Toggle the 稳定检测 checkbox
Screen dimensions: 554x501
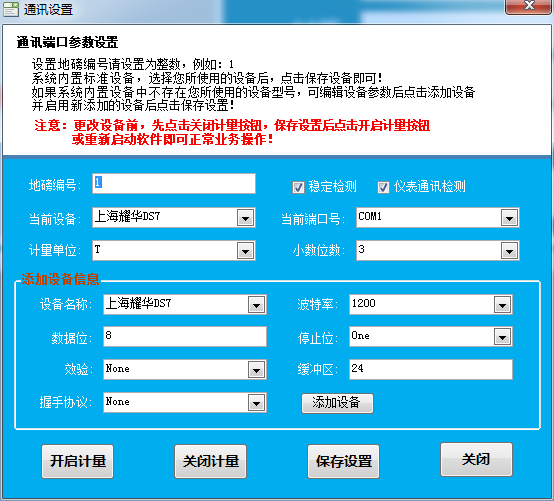pos(298,187)
